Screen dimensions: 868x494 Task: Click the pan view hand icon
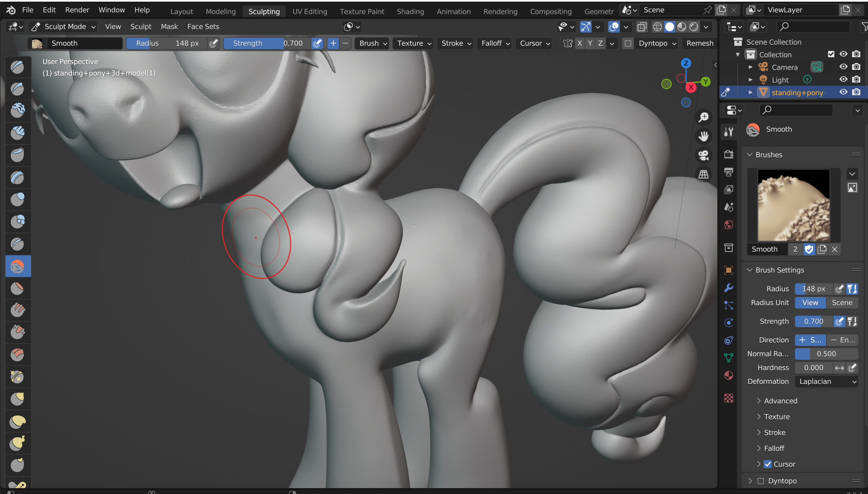[704, 136]
